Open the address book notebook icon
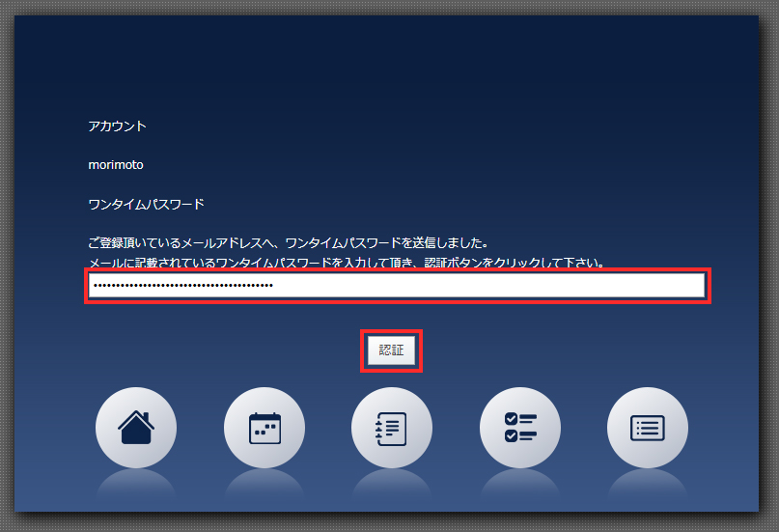This screenshot has height=532, width=779. (392, 428)
